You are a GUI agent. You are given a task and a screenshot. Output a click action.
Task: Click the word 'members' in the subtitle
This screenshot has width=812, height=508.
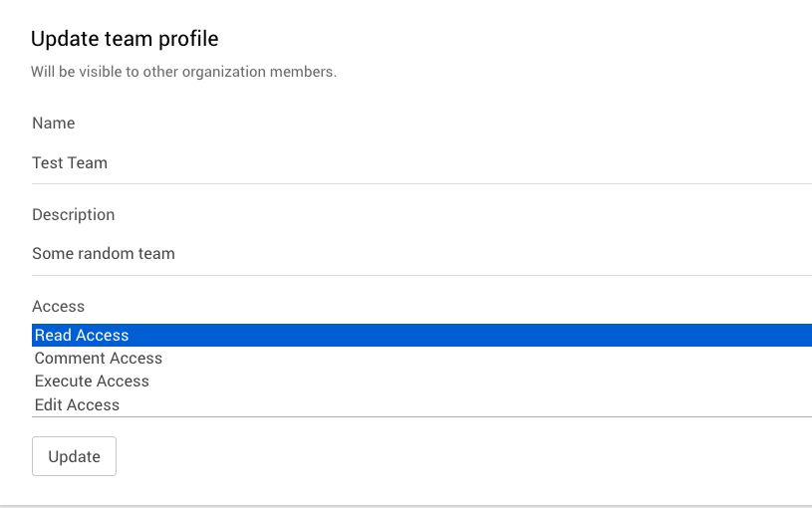tap(306, 73)
